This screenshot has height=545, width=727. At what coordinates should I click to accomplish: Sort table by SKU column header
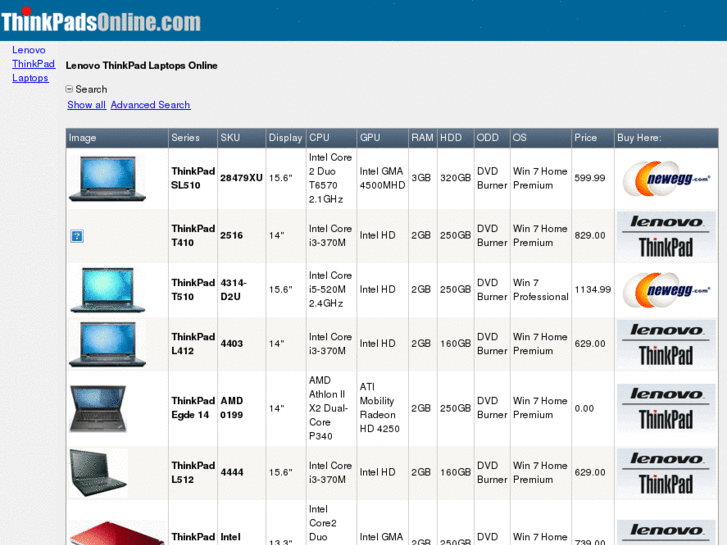click(x=242, y=138)
